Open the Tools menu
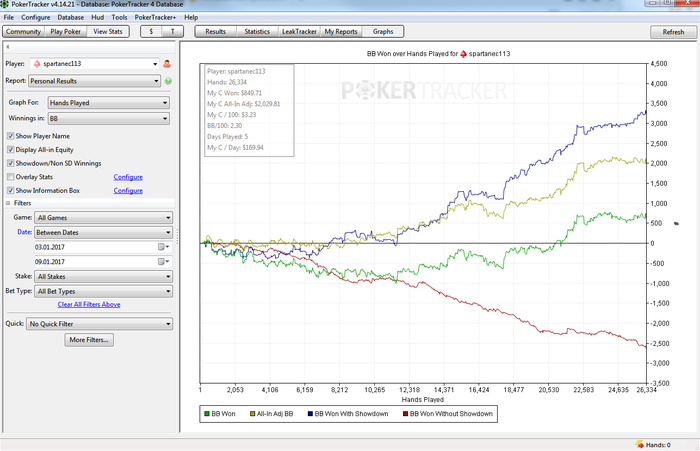Image resolution: width=700 pixels, height=451 pixels. coord(119,17)
